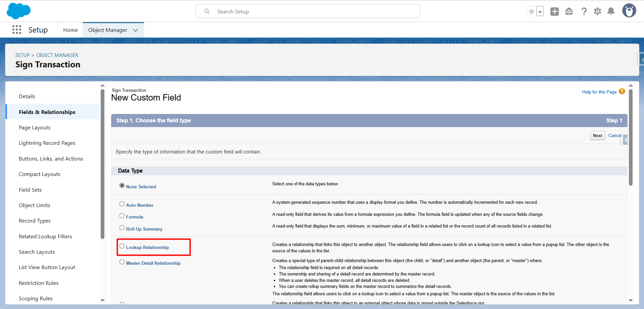Viewport: 644px width, 309px height.
Task: Open Fields & Relationships in the sidebar
Action: 47,112
